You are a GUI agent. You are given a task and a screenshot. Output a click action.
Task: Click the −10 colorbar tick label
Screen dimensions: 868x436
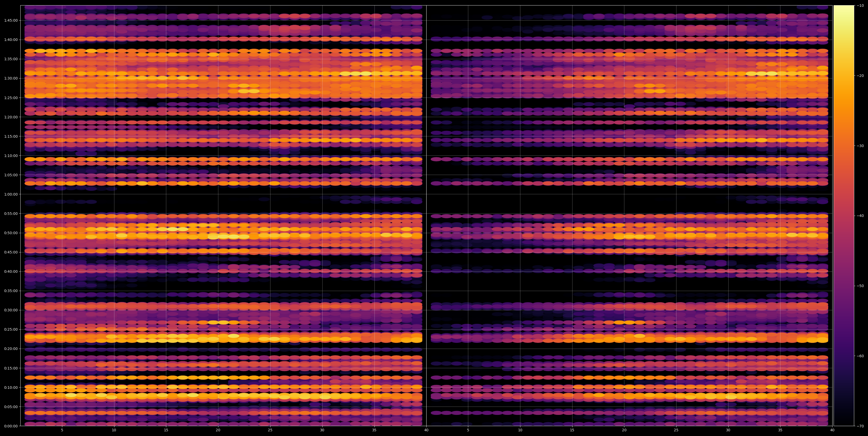860,5
